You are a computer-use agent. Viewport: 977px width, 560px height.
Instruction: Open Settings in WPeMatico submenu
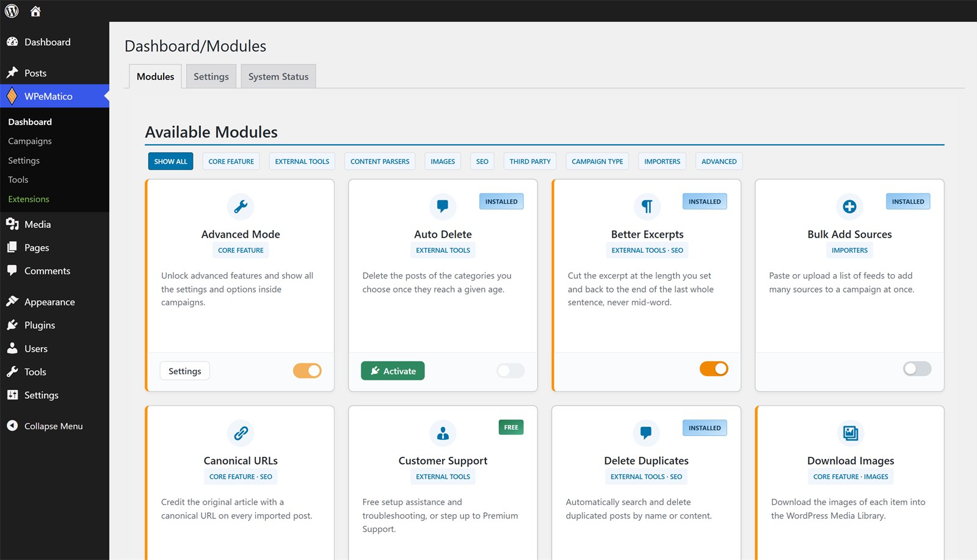(x=24, y=161)
